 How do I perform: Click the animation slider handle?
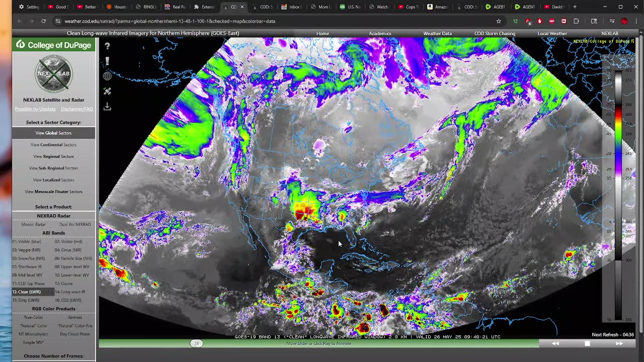[196, 343]
